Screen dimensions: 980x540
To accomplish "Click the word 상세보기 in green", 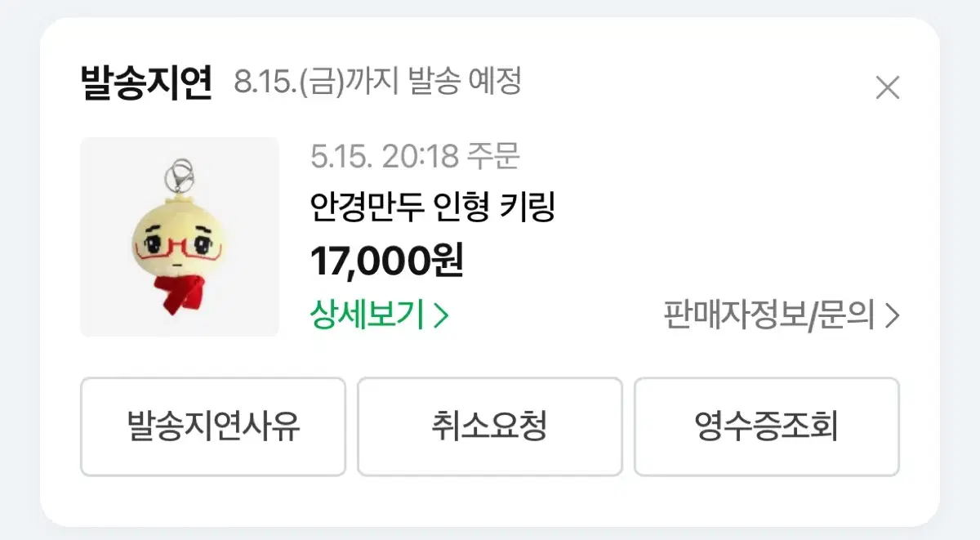I will click(367, 315).
